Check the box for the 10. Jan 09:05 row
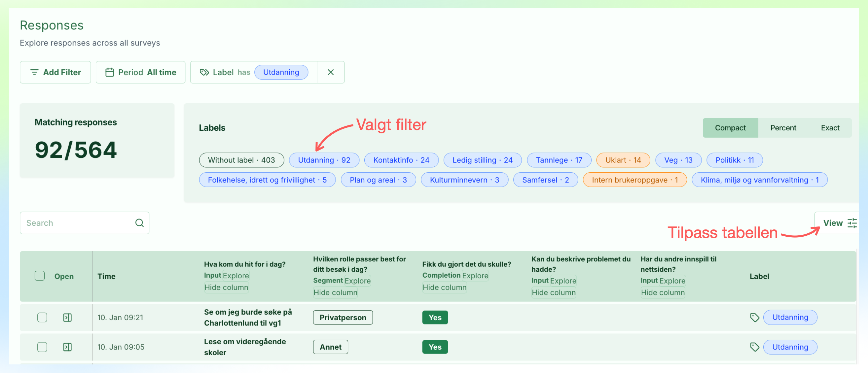 click(x=42, y=347)
